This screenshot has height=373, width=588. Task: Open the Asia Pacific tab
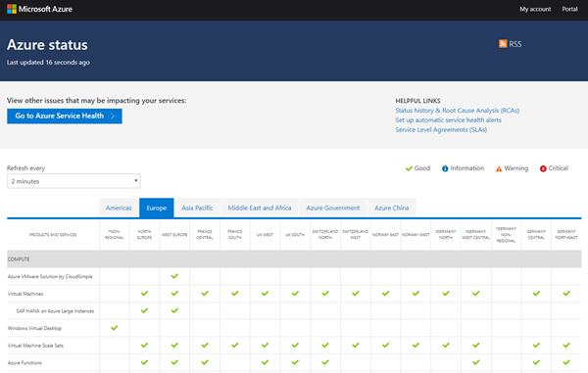[197, 208]
